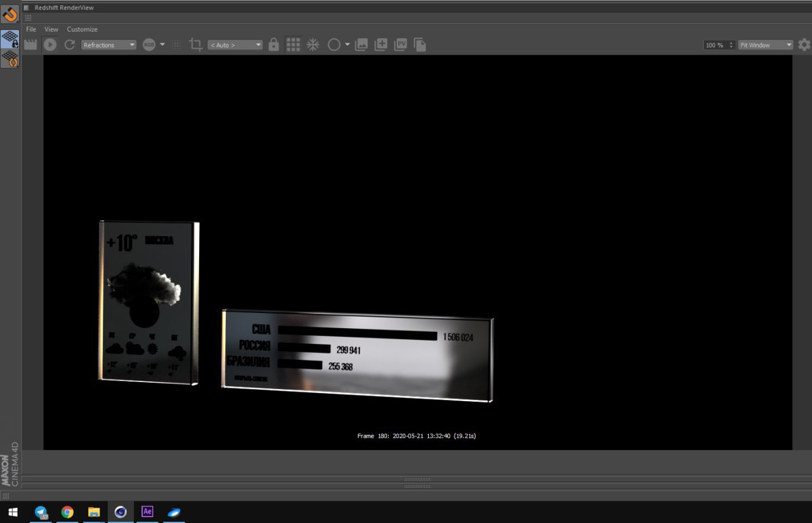Click the copy pages icon
Viewport: 812px width, 523px height.
click(419, 44)
